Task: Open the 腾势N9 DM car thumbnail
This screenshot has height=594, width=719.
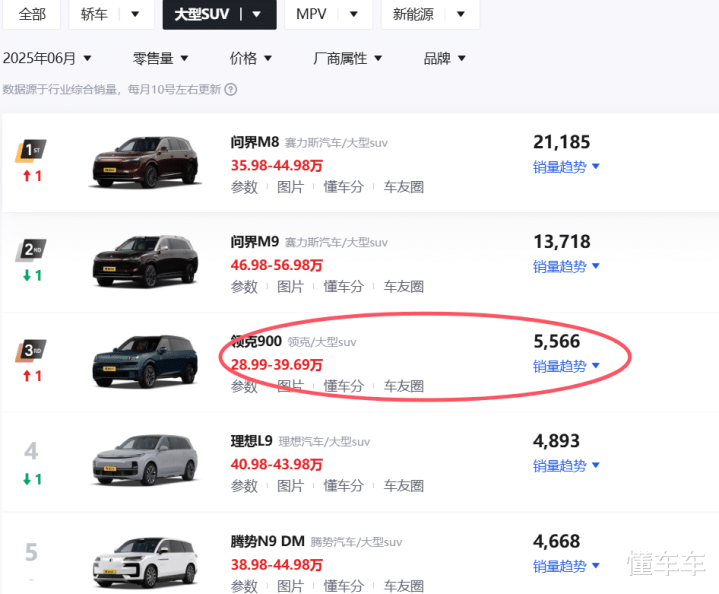Action: [145, 562]
